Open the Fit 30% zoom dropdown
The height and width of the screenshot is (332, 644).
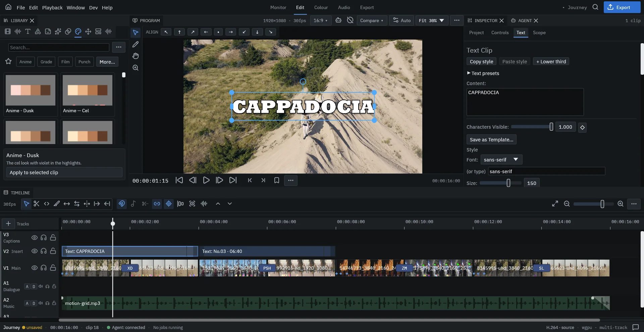pos(431,20)
